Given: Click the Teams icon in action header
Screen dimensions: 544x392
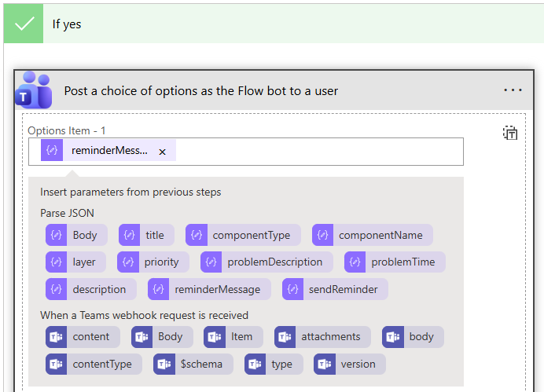Looking at the screenshot, I should [x=32, y=89].
